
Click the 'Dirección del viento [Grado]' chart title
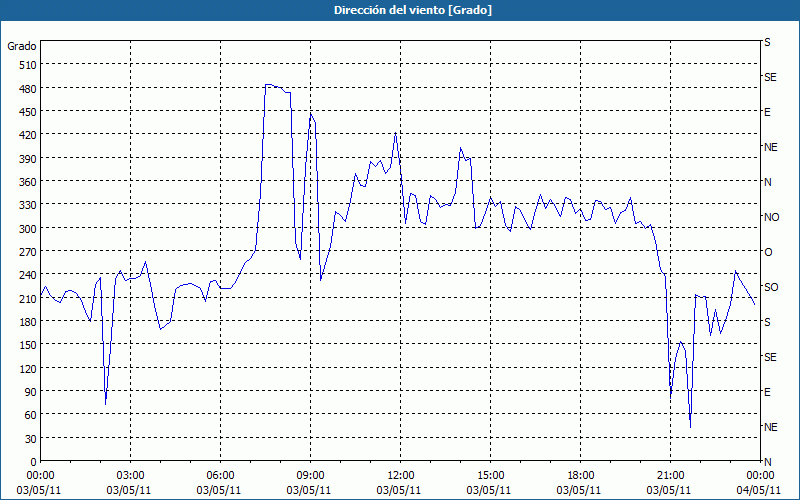(x=413, y=10)
